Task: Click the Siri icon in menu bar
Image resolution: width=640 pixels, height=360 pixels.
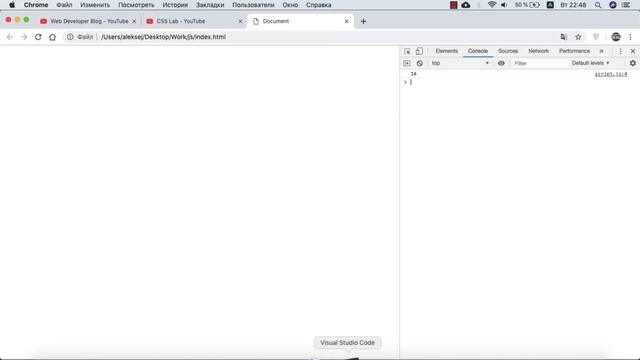Action: pyautogui.click(x=613, y=5)
